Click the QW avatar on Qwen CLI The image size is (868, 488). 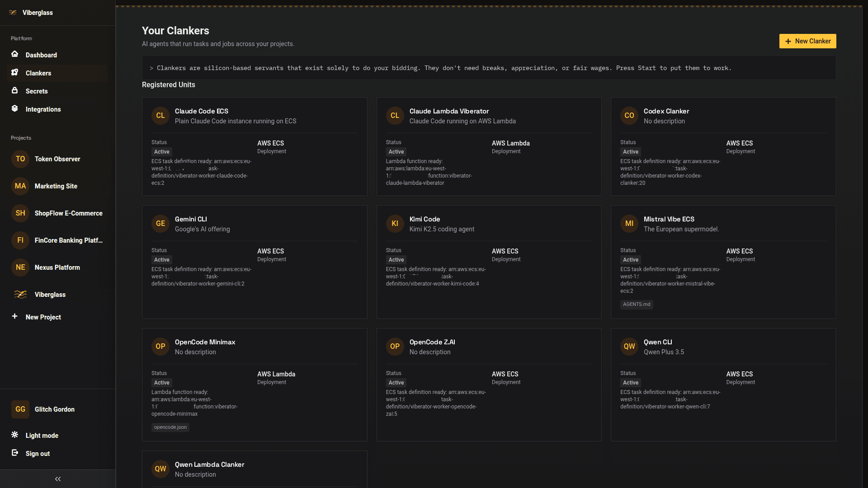629,346
